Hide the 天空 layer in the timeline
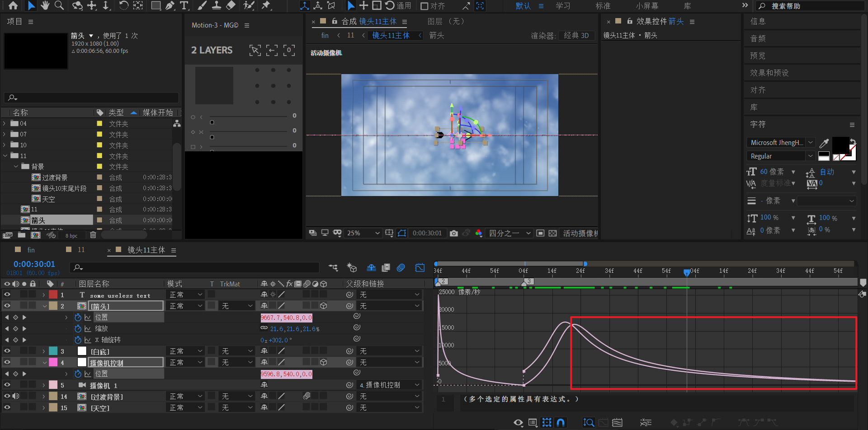Viewport: 868px width, 430px height. pos(7,407)
